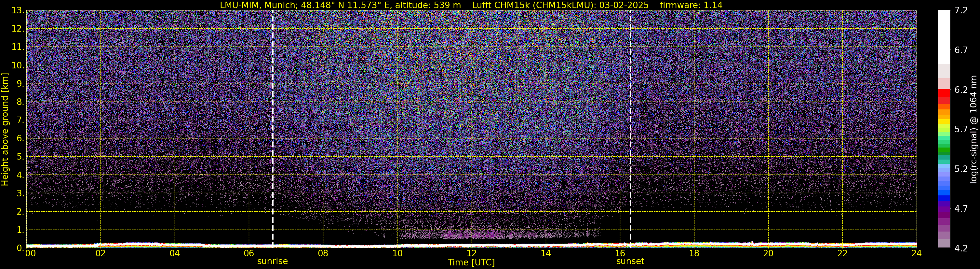Click the 'Lufft CHM15k (CHM15kLMU)' instrument label
This screenshot has height=269, width=980.
pyautogui.click(x=533, y=5)
